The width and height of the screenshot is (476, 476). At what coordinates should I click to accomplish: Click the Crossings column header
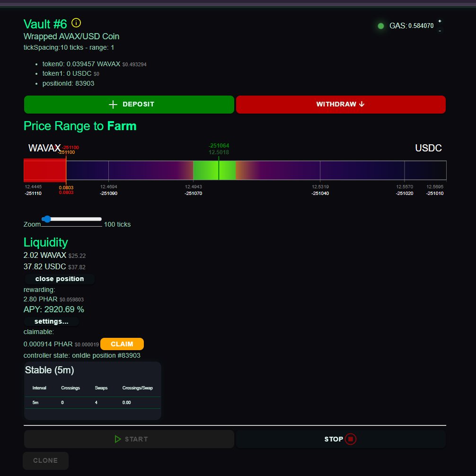[x=71, y=388]
